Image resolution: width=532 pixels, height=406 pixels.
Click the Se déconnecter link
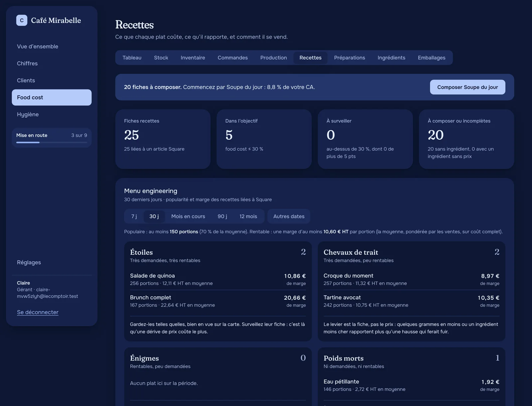pos(38,312)
